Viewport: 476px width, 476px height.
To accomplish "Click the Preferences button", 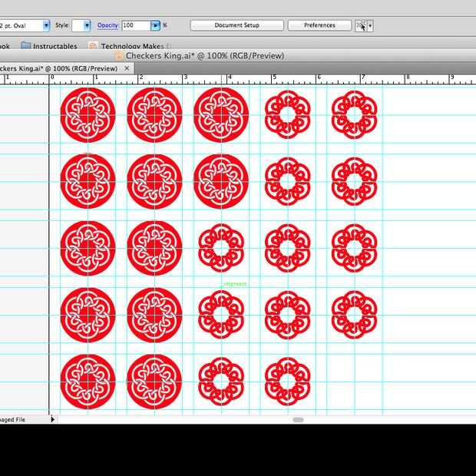I will point(319,25).
